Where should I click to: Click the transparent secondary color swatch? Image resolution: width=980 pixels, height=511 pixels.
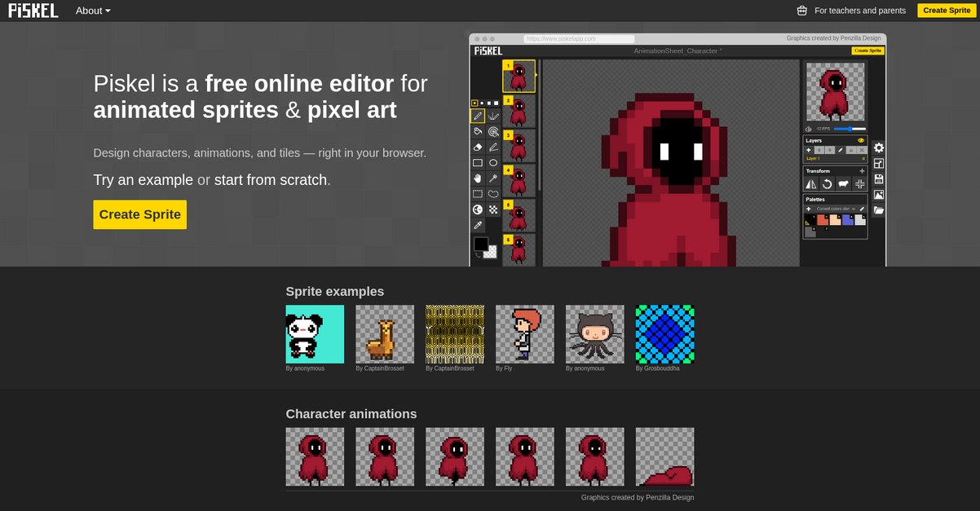pos(491,253)
